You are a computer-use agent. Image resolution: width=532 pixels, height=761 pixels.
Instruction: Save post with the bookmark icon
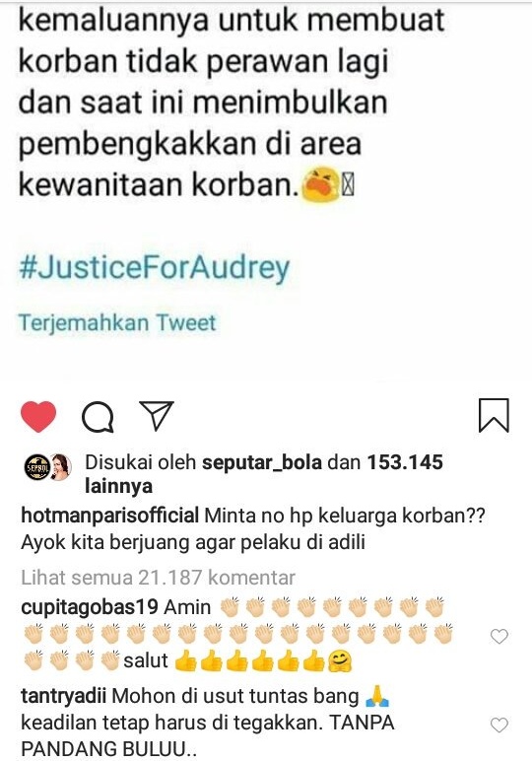pyautogui.click(x=494, y=416)
